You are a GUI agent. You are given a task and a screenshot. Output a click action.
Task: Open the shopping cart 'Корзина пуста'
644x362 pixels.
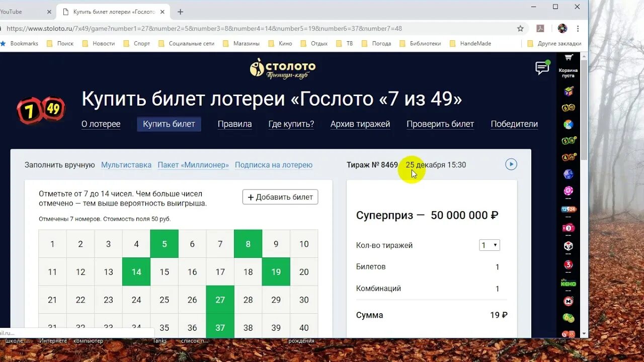click(568, 65)
